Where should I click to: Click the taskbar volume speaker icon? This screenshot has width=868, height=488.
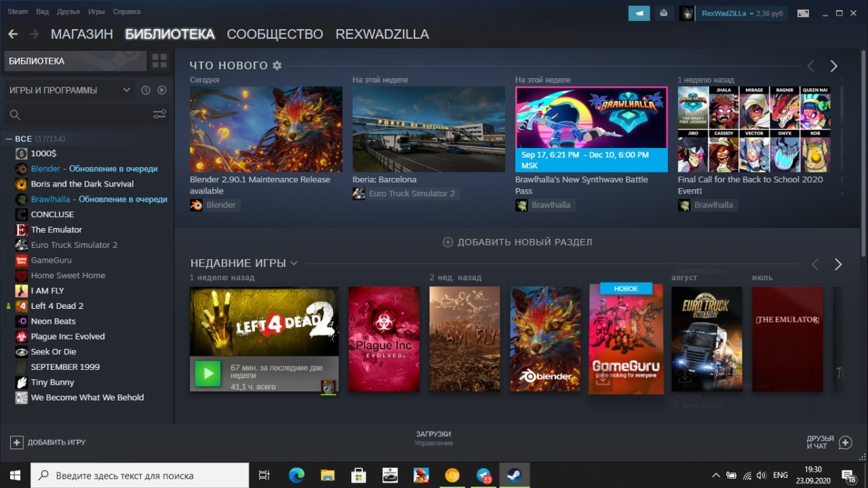[761, 475]
